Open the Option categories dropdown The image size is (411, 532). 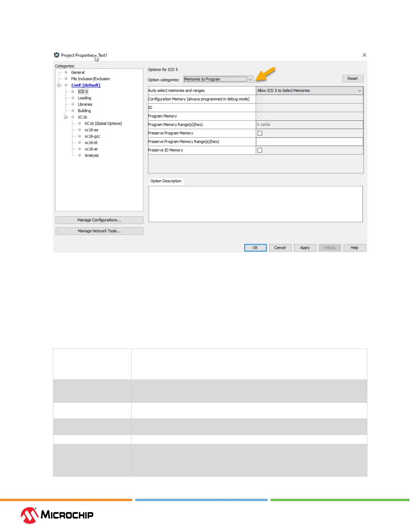[x=218, y=80]
